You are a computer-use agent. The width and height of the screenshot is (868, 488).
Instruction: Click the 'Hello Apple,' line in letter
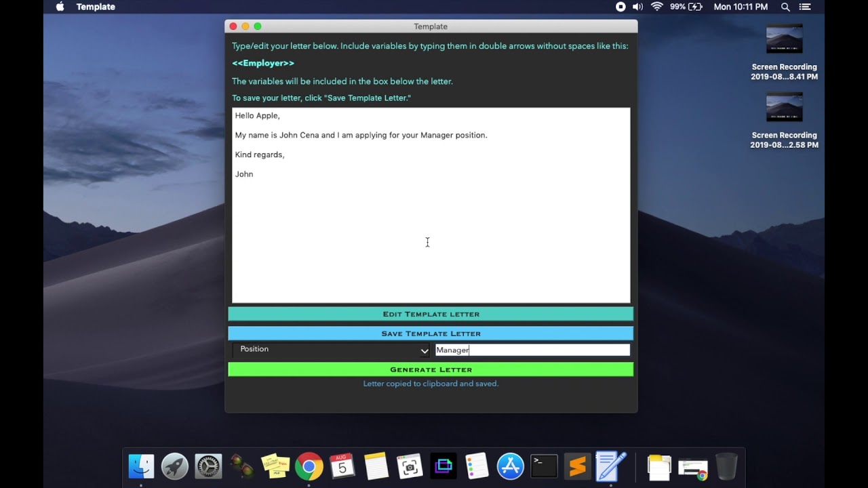[x=257, y=116]
